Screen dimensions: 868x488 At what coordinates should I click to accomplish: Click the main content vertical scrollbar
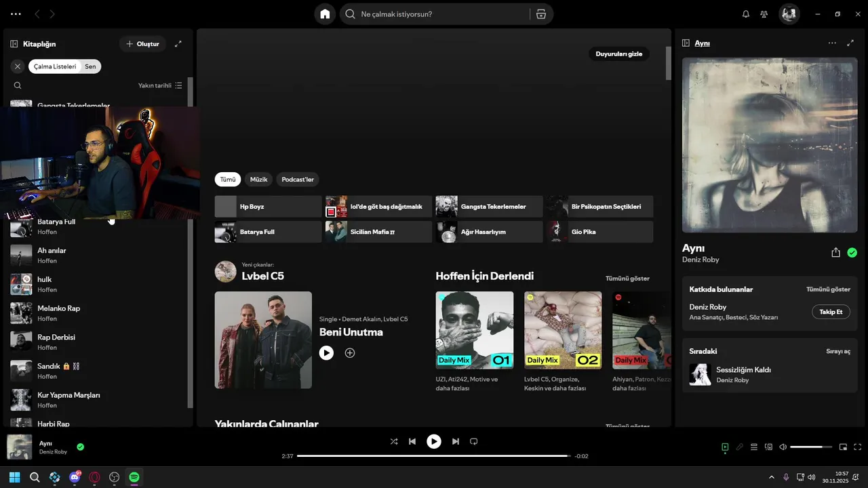tap(669, 63)
